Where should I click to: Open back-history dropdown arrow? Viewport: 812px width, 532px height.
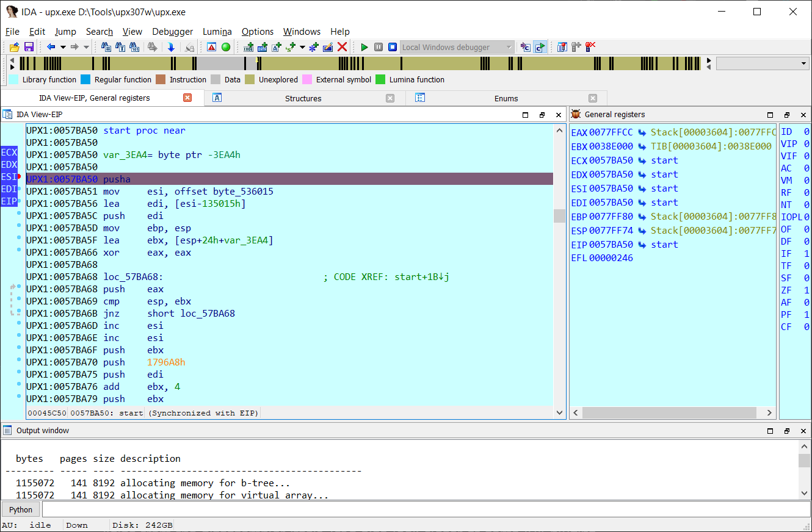[x=63, y=47]
